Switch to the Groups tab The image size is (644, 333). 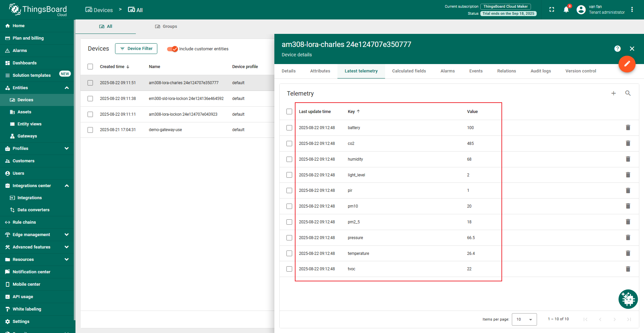[x=166, y=26]
